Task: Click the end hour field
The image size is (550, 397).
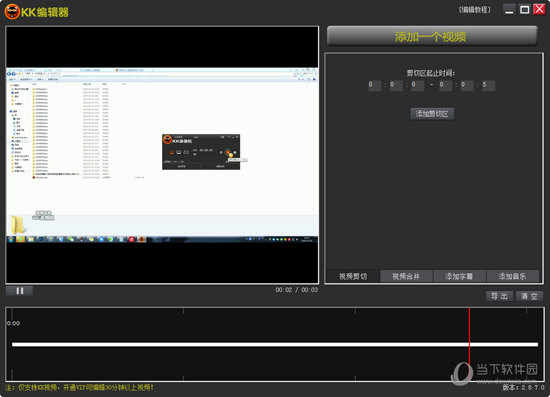Action: pyautogui.click(x=445, y=85)
